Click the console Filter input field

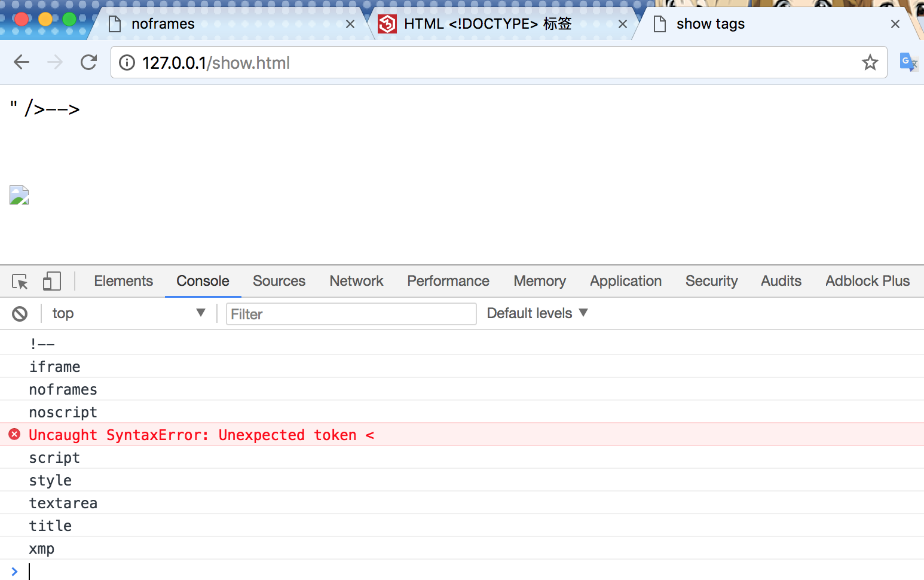pyautogui.click(x=351, y=314)
